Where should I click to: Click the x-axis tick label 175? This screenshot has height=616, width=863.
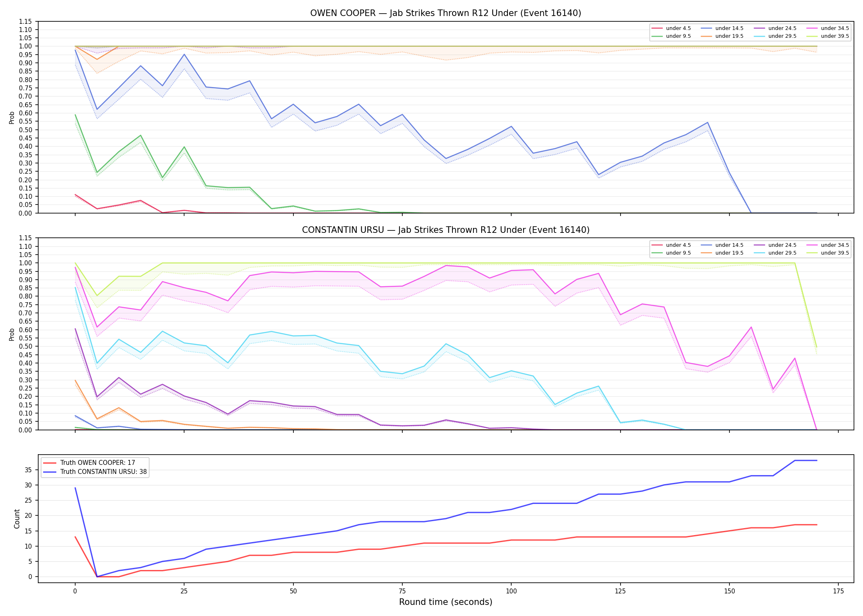pyautogui.click(x=838, y=591)
